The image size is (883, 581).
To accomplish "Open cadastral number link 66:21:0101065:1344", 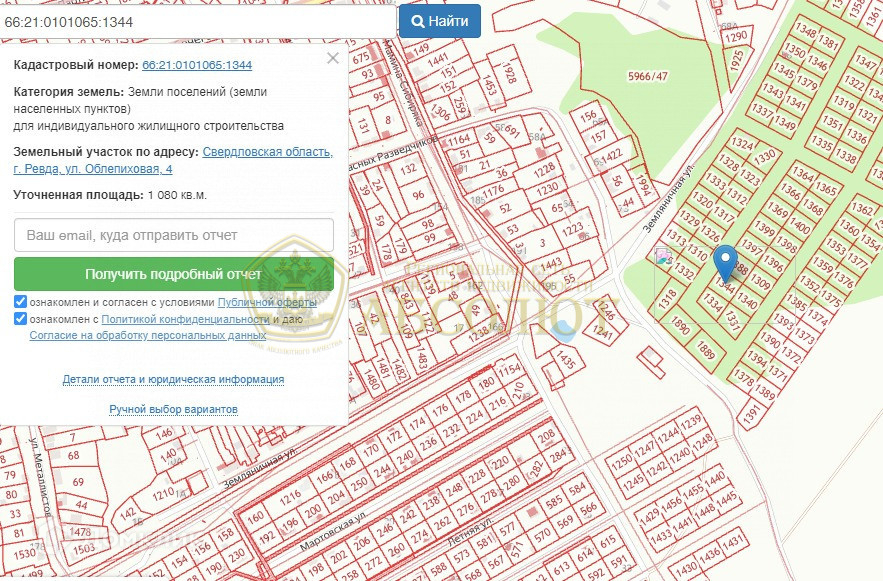I will pos(197,65).
